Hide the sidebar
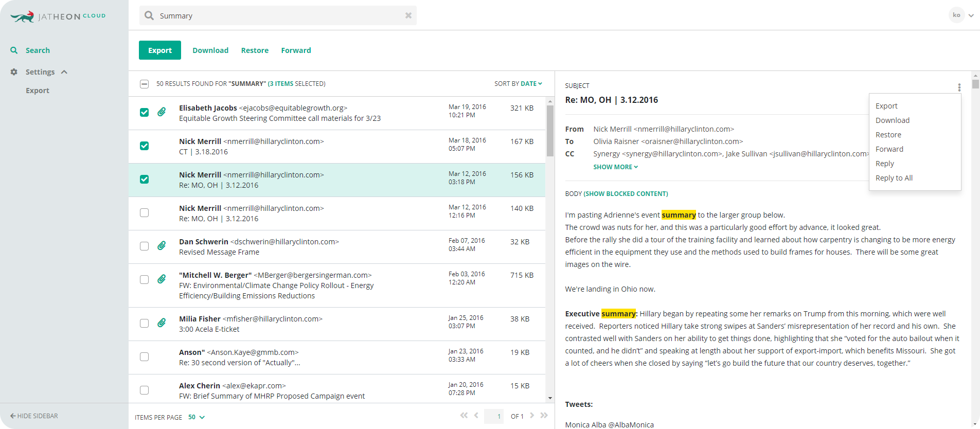 pos(34,416)
